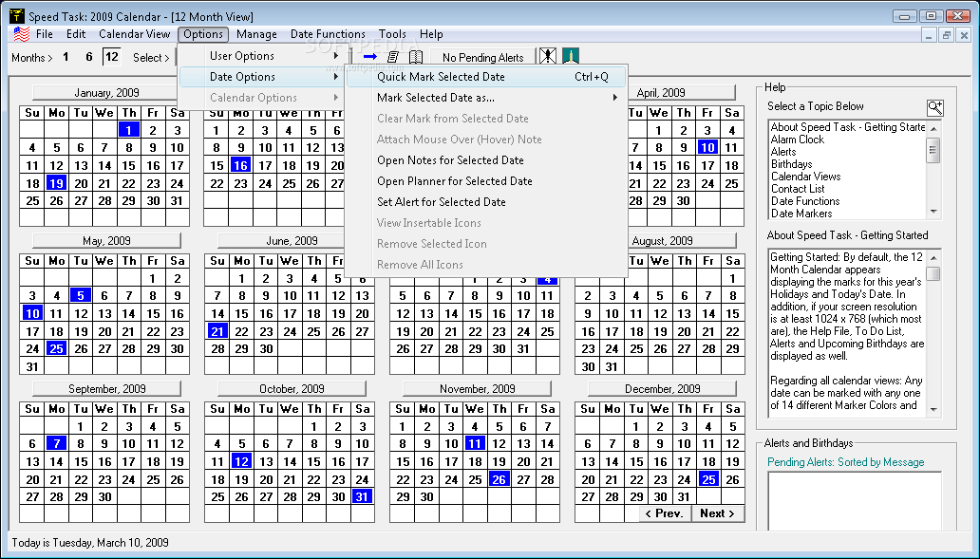Select marked January 1 date cell
This screenshot has width=980, height=559.
[x=129, y=130]
